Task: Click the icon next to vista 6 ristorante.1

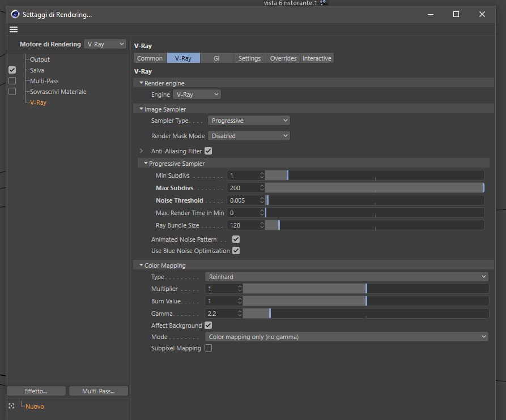Action: coord(324,3)
